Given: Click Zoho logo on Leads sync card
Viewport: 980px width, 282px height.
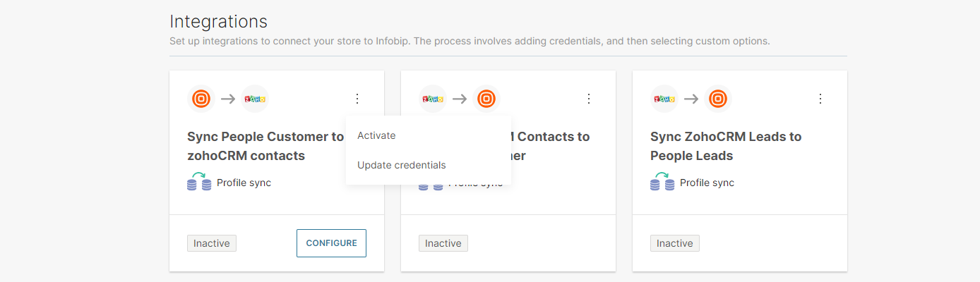Looking at the screenshot, I should (664, 99).
